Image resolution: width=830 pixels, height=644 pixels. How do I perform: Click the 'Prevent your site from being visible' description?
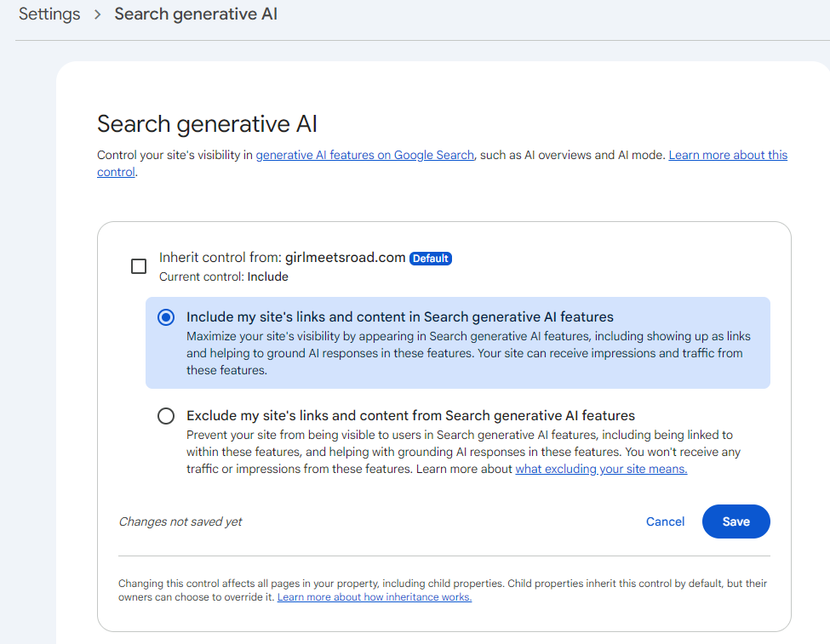coord(463,452)
